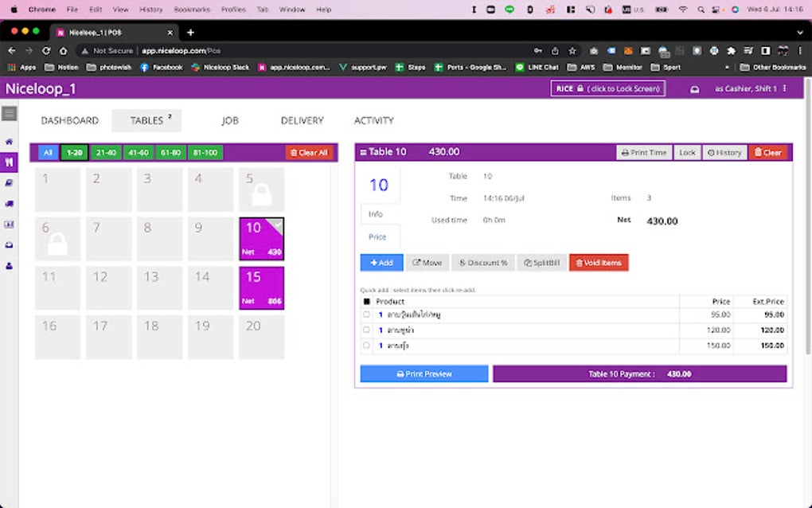This screenshot has height=508, width=812.
Task: Click the cashier account icon in the purple header
Action: click(x=696, y=88)
